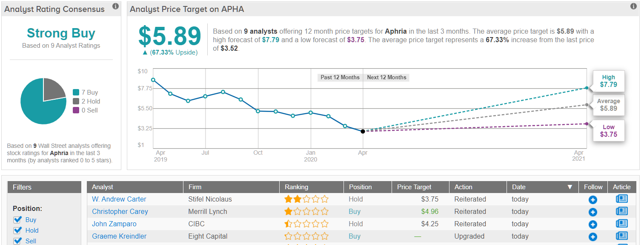Sort by the Price Target column header

click(414, 187)
